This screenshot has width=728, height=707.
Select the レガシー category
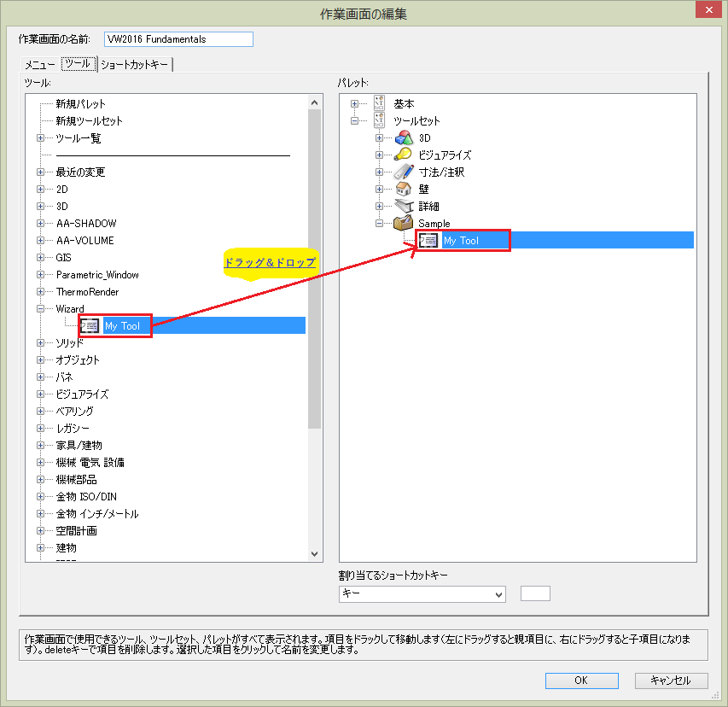(73, 429)
